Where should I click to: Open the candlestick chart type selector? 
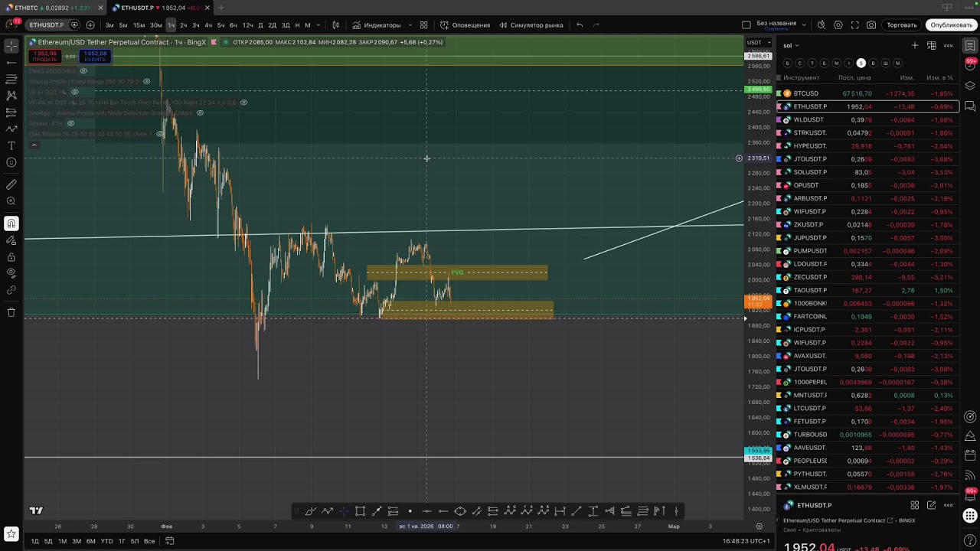(335, 25)
